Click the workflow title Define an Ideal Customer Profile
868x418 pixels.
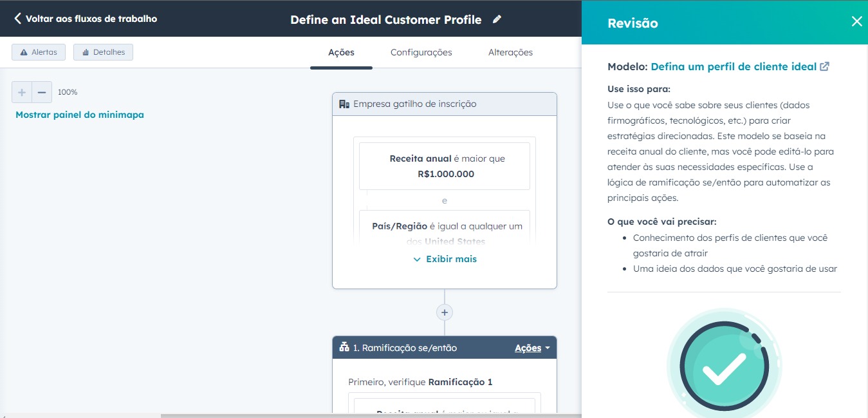pyautogui.click(x=386, y=19)
